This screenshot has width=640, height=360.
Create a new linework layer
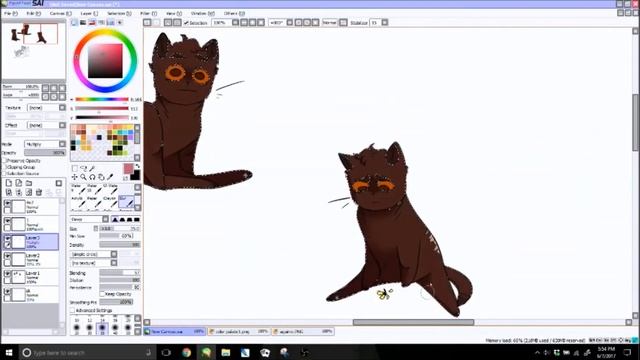click(x=19, y=183)
